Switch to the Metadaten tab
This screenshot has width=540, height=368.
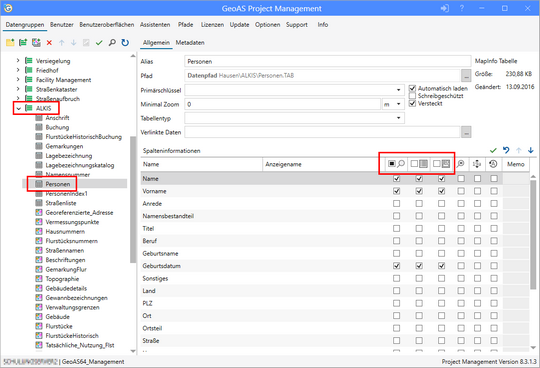point(190,43)
